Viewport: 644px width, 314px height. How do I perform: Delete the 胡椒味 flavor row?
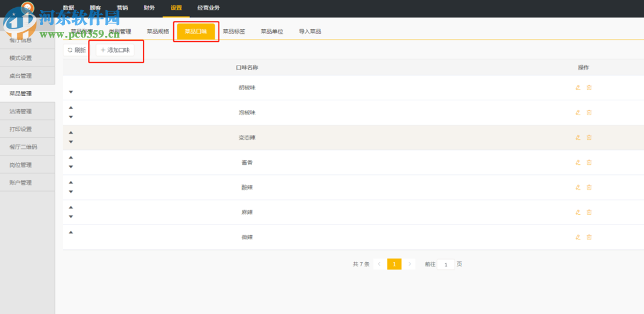point(589,87)
